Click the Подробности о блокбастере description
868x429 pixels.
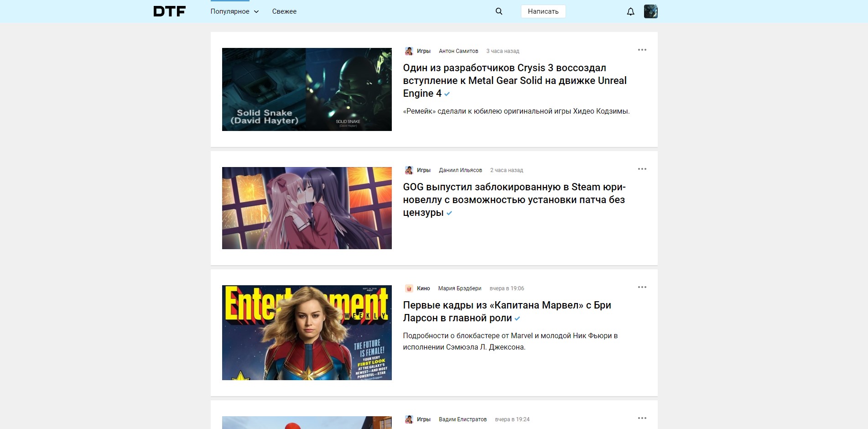coord(510,341)
